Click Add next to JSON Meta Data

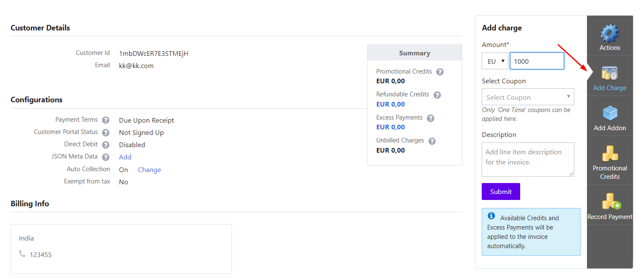[125, 157]
